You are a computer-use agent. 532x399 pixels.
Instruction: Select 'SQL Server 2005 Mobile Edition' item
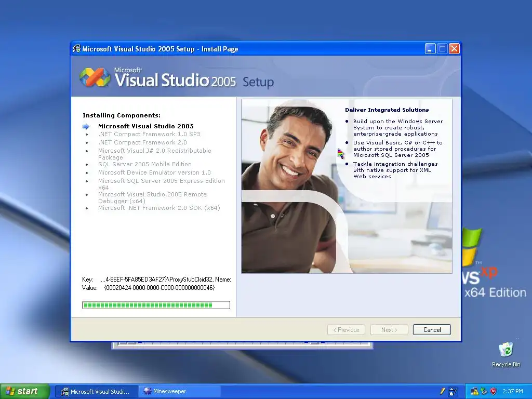(145, 164)
